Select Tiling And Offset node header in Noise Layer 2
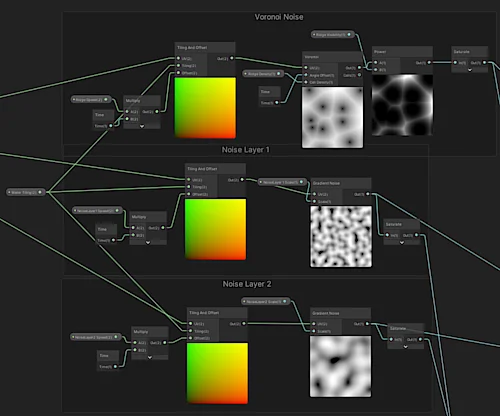This screenshot has height=416, width=500. [217, 313]
